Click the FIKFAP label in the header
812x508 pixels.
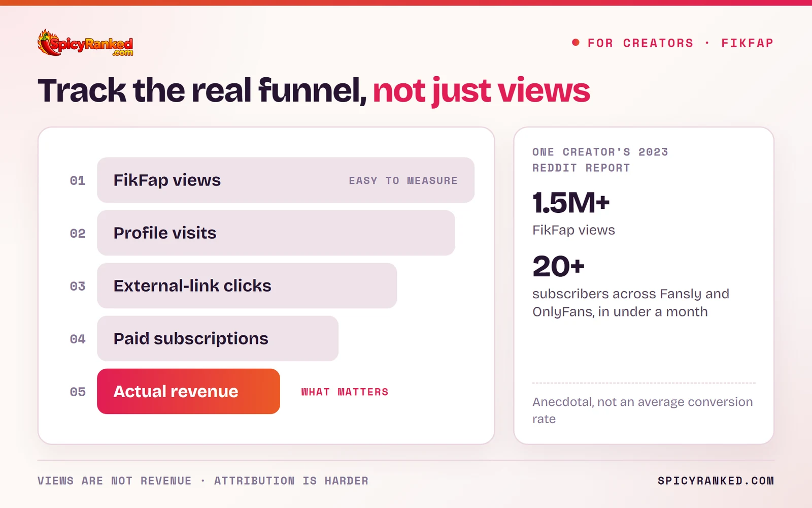(748, 43)
